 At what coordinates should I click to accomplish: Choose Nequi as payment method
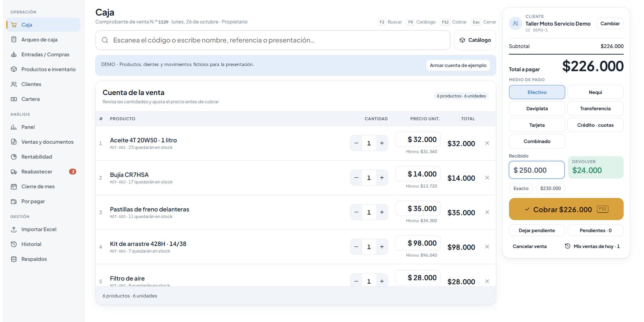[x=595, y=92]
